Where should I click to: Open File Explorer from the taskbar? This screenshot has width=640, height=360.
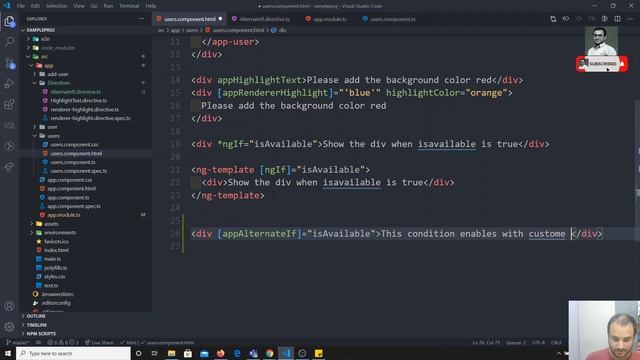coord(171,353)
